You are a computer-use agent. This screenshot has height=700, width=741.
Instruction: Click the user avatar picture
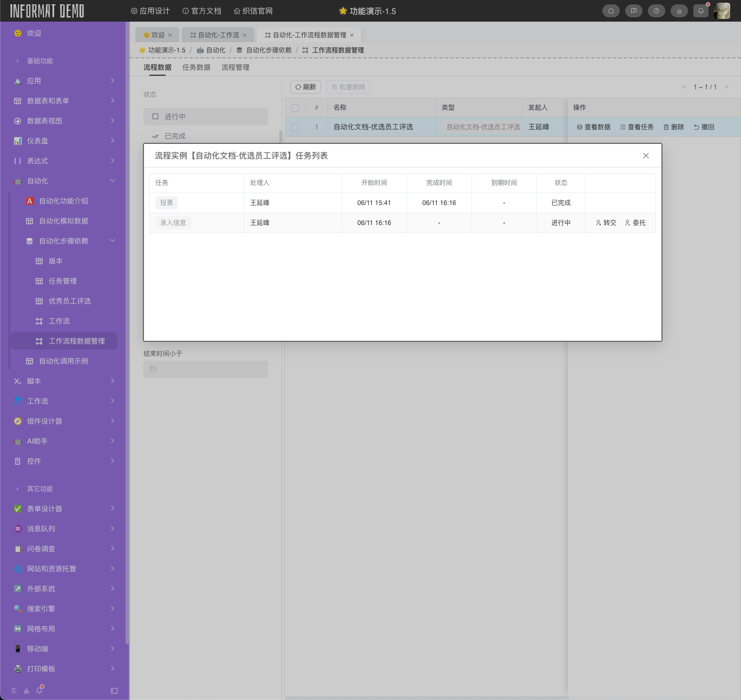[722, 11]
